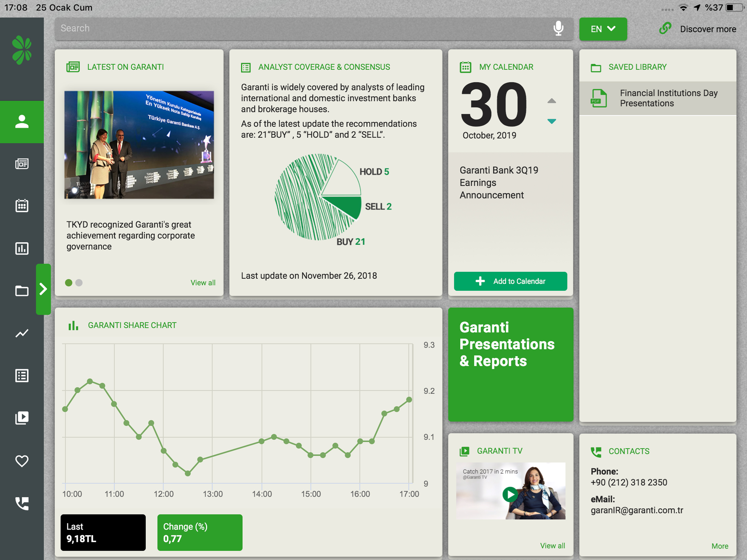The width and height of the screenshot is (747, 560).
Task: Go to next calendar date with down arrow
Action: tap(552, 121)
